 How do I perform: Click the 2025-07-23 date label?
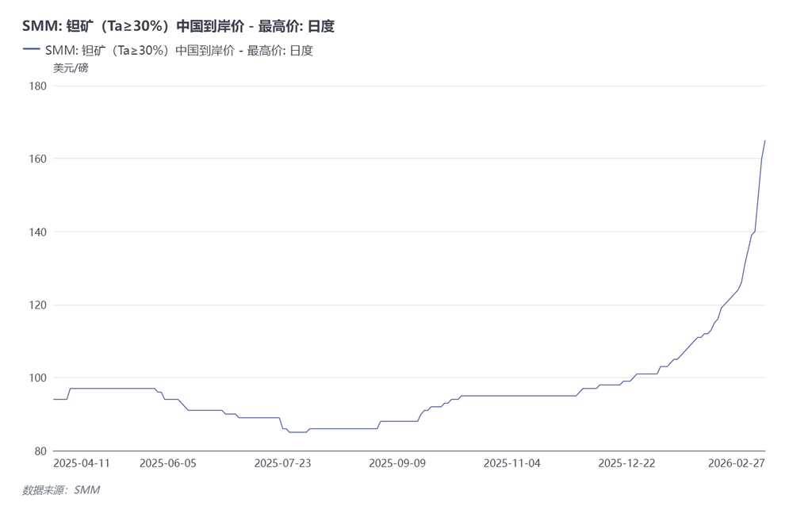tap(283, 463)
